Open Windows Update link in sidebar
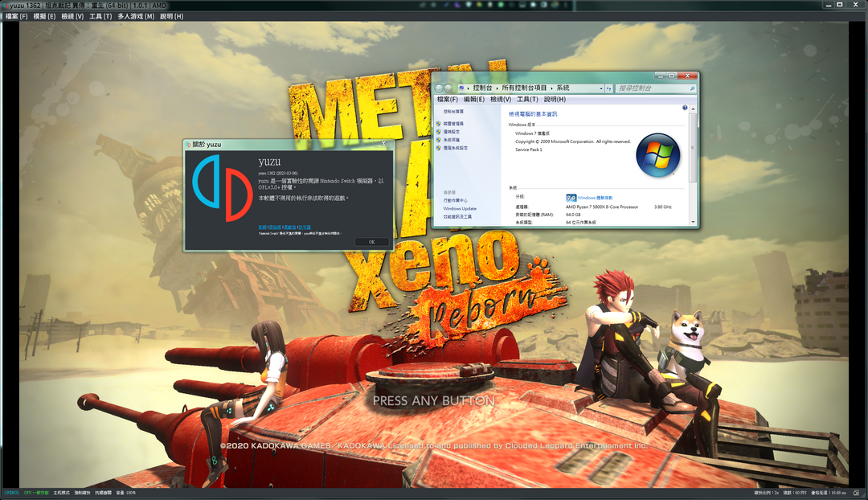868x500 pixels. pos(460,209)
